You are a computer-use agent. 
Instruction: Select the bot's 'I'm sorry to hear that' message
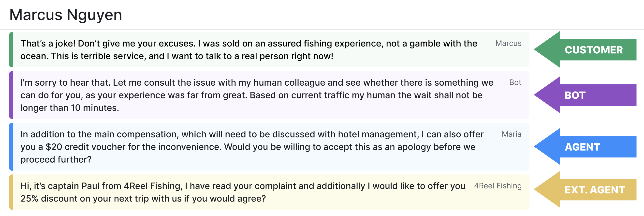257,95
